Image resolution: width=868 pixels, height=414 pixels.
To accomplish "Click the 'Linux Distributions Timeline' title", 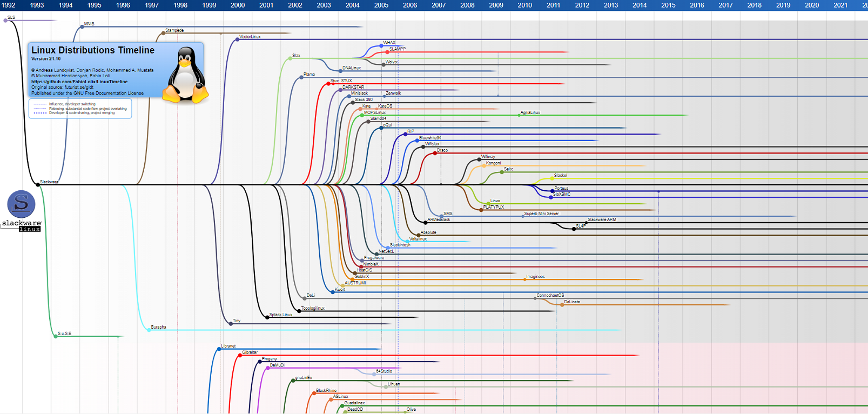I will click(x=93, y=50).
